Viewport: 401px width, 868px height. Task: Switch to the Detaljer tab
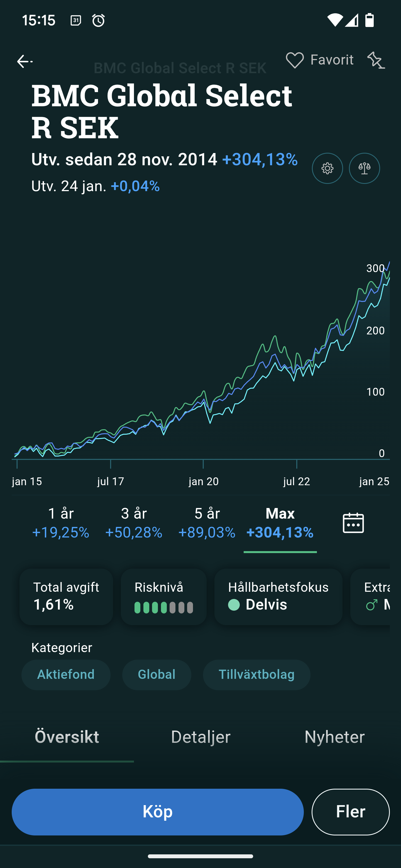click(x=201, y=737)
